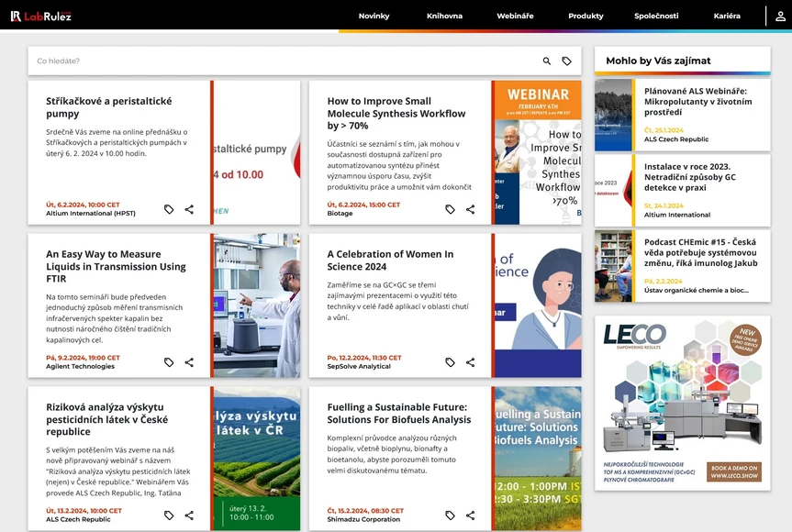
Task: Share the "Stříkačkové a peristaltické pumpy" card
Action: pos(190,209)
